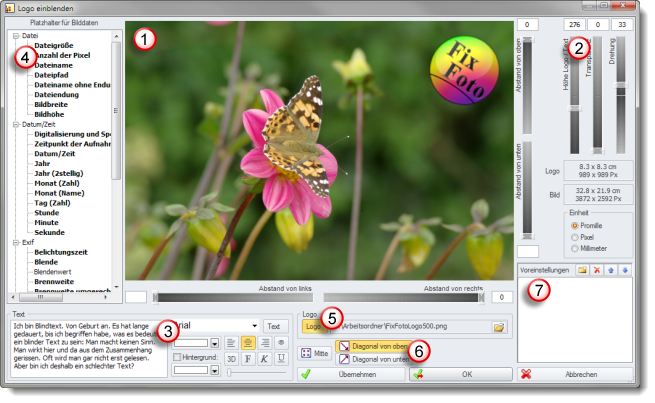This screenshot has height=403, width=655.
Task: Collapse the Exif tree node
Action: pyautogui.click(x=16, y=243)
